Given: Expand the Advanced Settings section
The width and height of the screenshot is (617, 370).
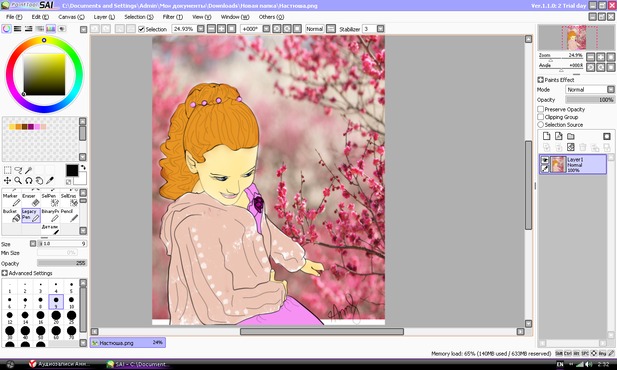Looking at the screenshot, I should (4, 273).
